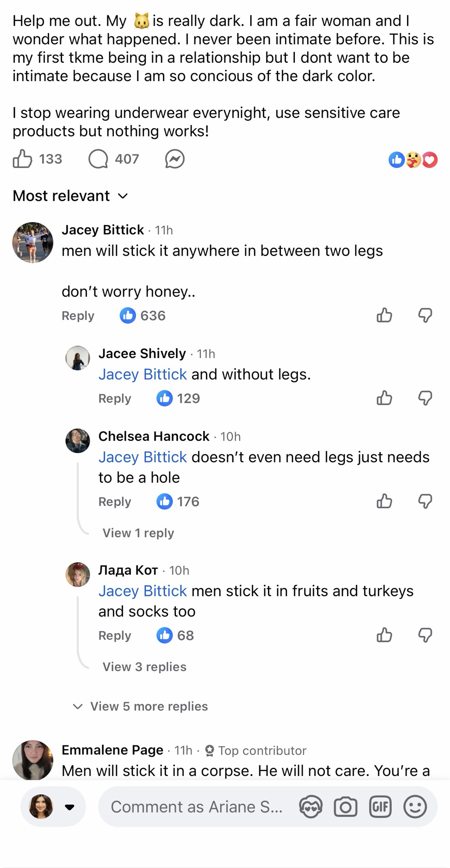Expand View 5 more replies
This screenshot has width=450, height=868.
[149, 706]
